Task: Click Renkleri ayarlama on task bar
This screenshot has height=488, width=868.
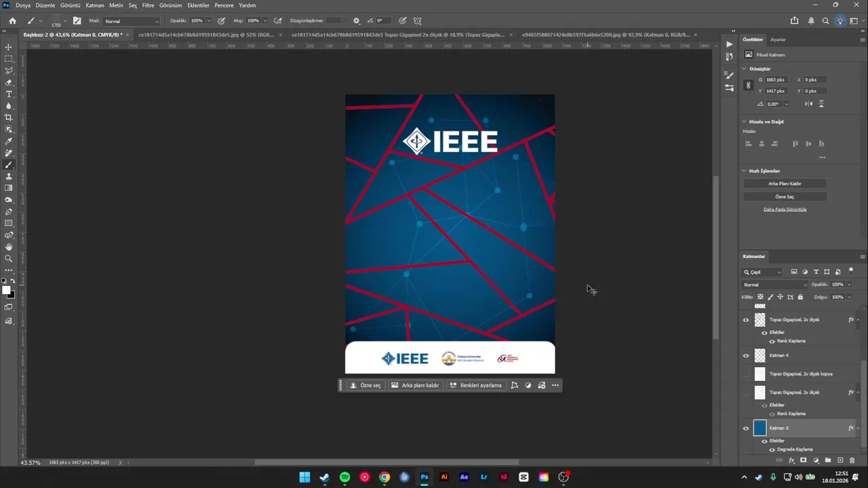Action: click(x=475, y=386)
